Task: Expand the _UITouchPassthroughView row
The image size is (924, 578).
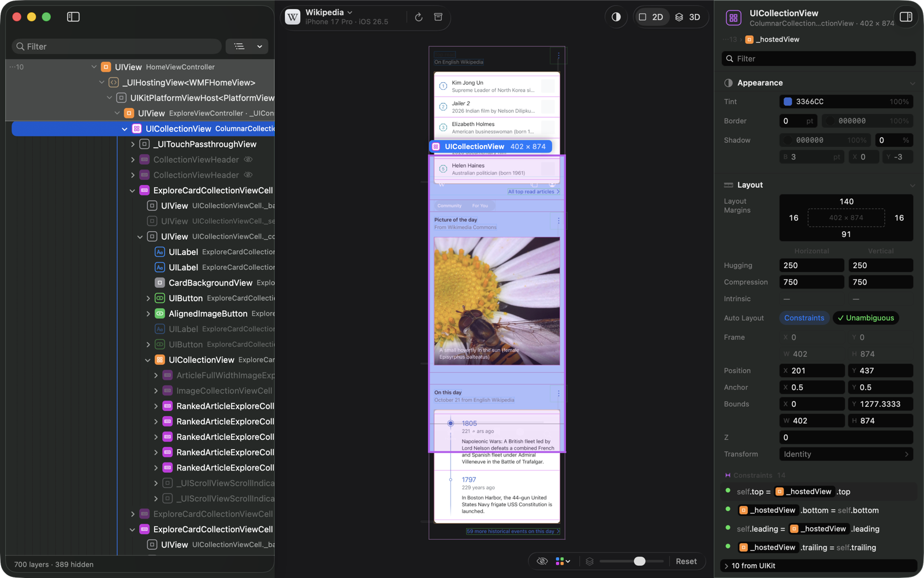Action: coord(133,144)
